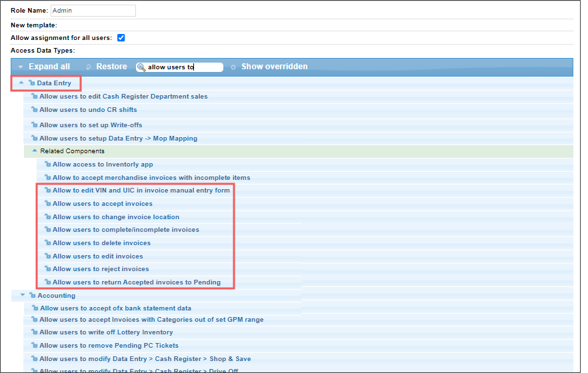Click the Expand all arrow icon
The image size is (588, 373).
[21, 67]
